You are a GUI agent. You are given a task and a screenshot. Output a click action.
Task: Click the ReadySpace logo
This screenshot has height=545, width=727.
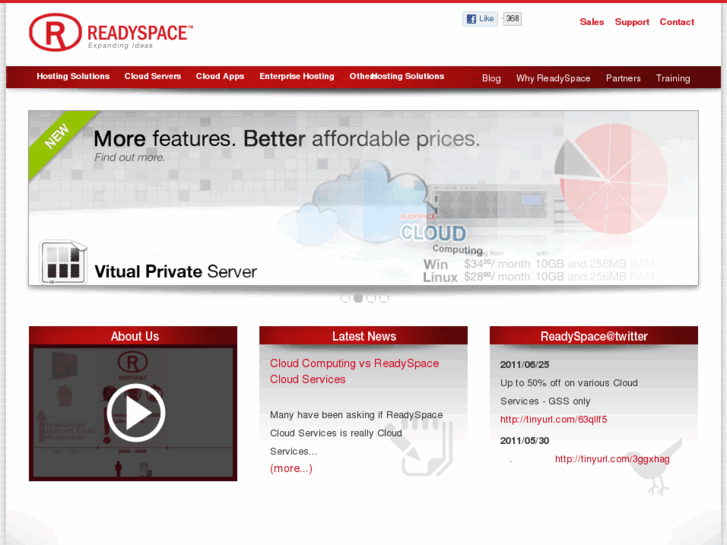pyautogui.click(x=111, y=32)
